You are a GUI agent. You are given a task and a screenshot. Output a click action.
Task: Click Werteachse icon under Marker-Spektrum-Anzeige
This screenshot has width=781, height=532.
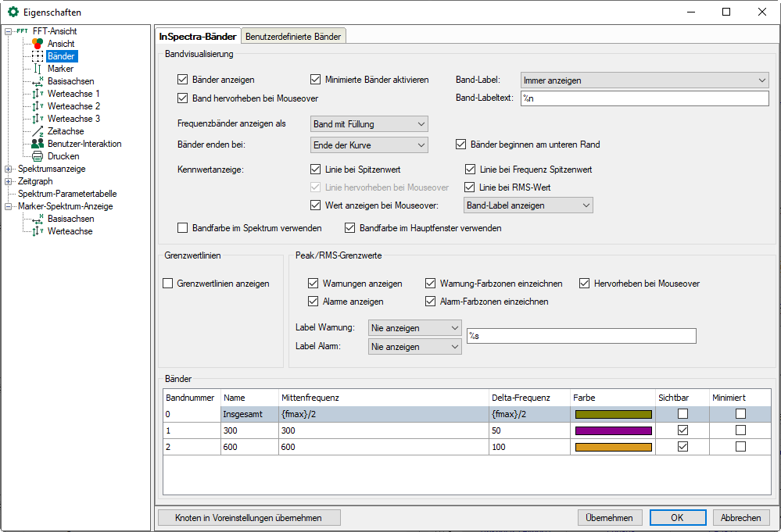pos(37,231)
